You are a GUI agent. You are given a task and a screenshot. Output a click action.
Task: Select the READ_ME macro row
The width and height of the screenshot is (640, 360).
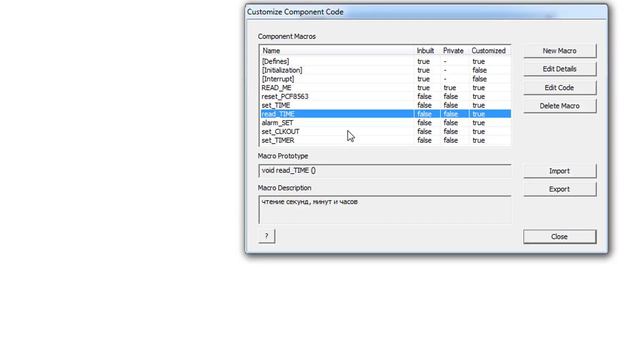[385, 88]
